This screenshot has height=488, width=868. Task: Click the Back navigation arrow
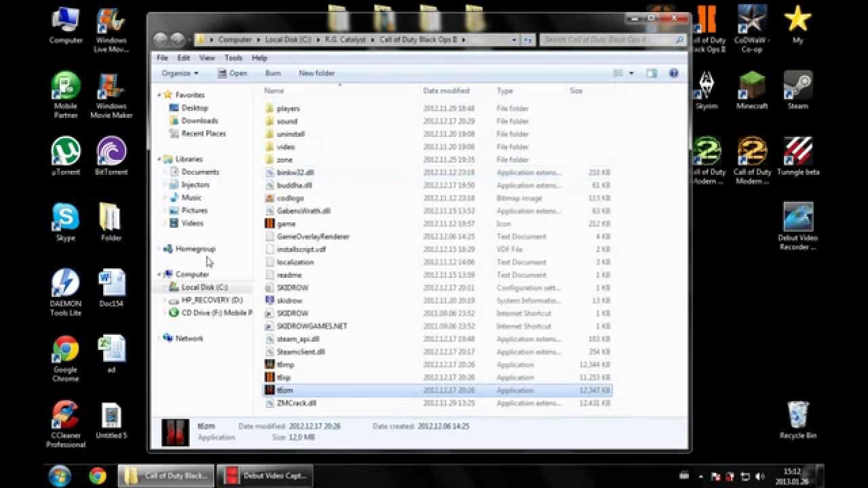point(161,40)
